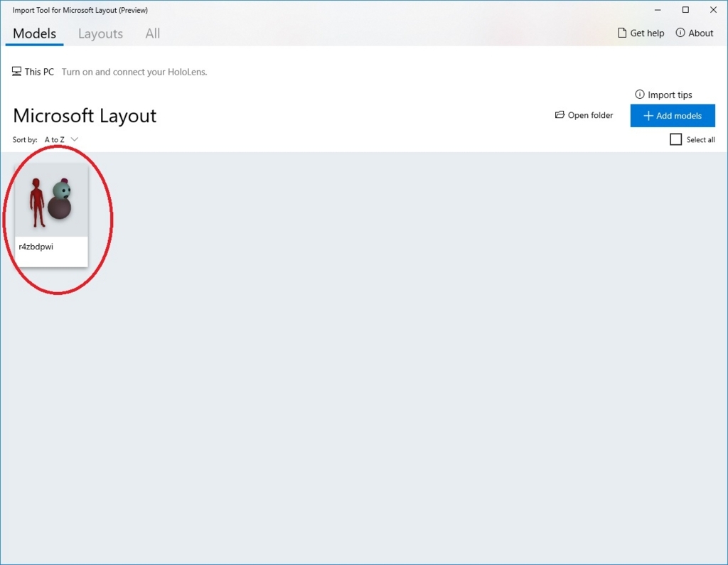Screen dimensions: 728x565
Task: Open the Layouts tab
Action: tap(100, 33)
